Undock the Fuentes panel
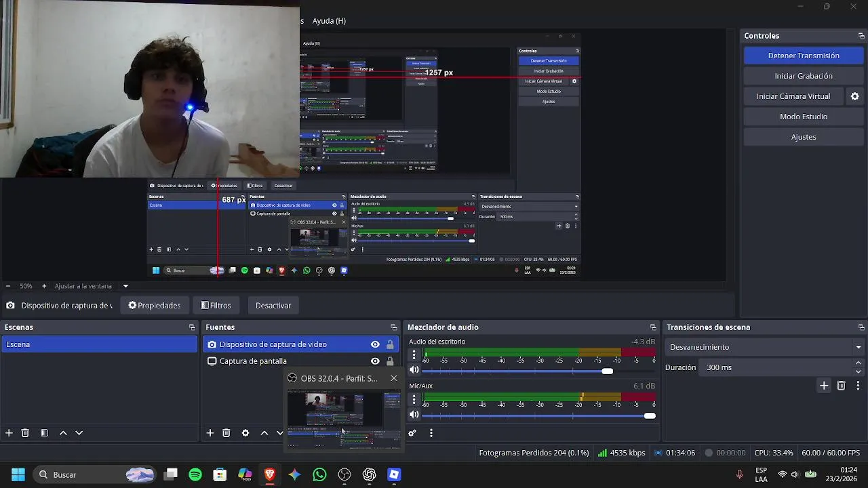Screen dimensions: 868x488 pyautogui.click(x=393, y=327)
